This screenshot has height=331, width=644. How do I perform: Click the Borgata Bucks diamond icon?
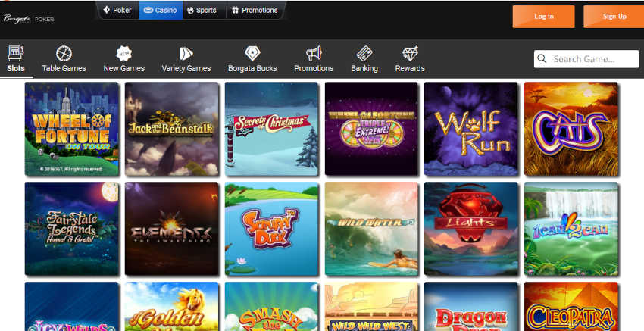[x=252, y=53]
